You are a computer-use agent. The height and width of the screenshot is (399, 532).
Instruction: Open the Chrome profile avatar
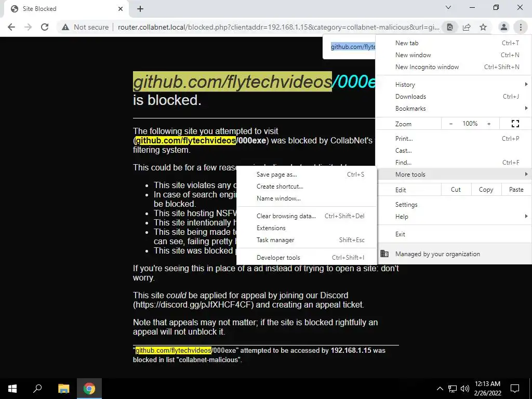pos(504,27)
